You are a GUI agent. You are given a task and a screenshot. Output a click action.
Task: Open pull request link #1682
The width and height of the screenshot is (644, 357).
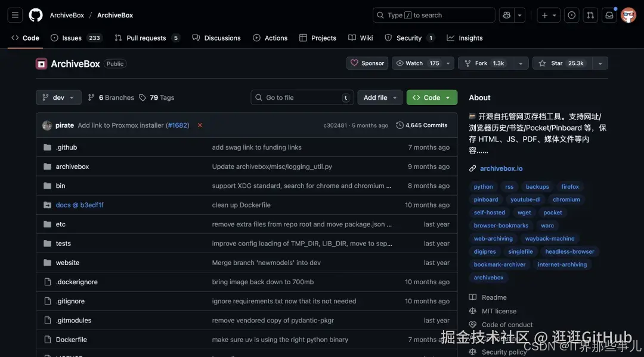coord(178,125)
